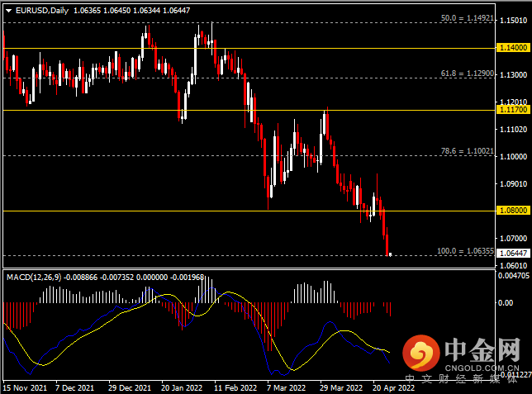Select the yellow 1.11700 price level label
532x394 pixels.
[x=513, y=110]
